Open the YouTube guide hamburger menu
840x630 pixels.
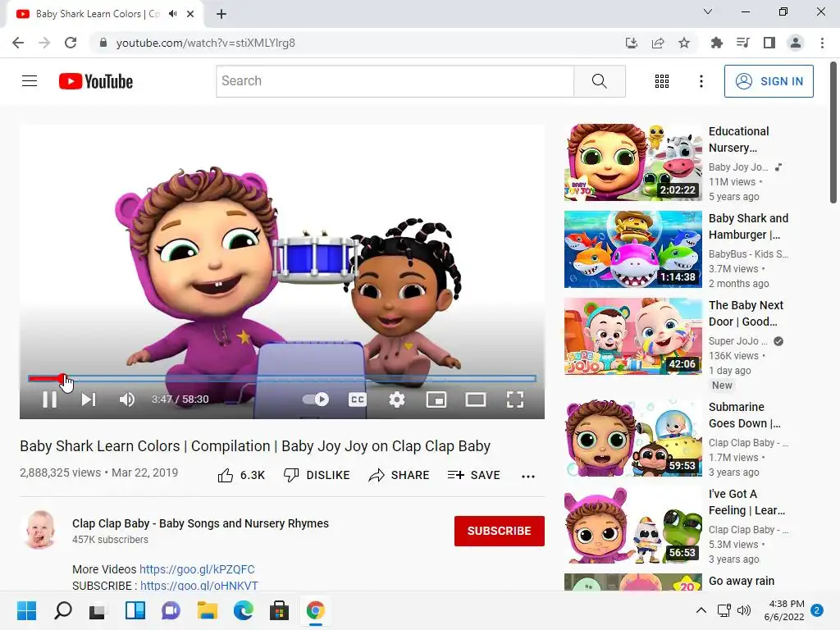(x=30, y=81)
